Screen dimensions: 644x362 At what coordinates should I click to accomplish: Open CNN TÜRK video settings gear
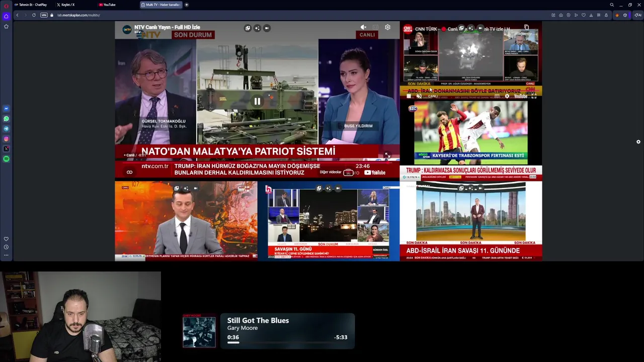point(507,96)
